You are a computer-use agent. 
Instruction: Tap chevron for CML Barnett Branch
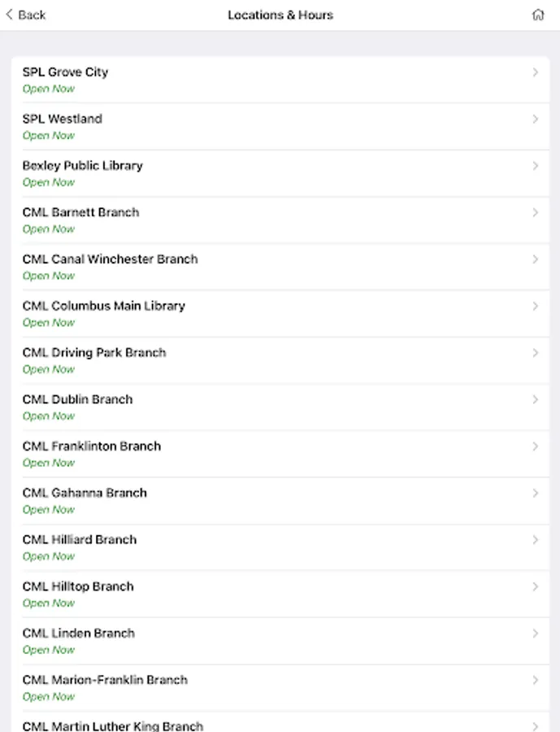(536, 212)
